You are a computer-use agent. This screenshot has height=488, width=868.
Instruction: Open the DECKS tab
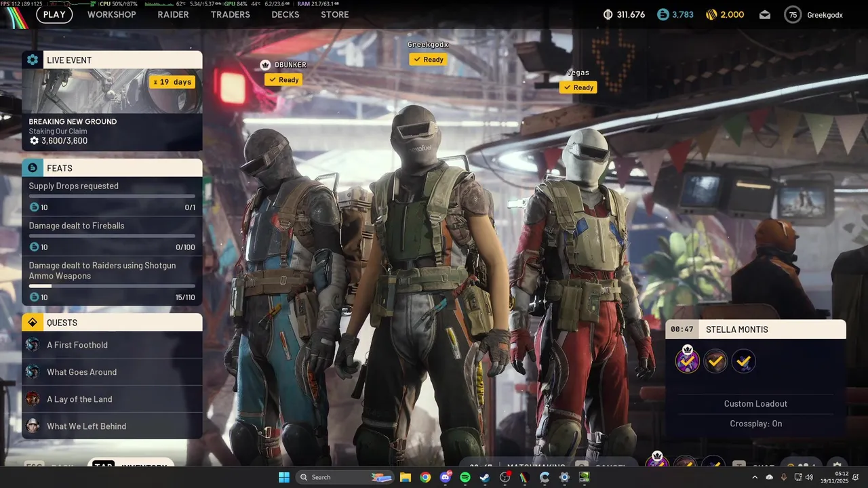pyautogui.click(x=285, y=14)
